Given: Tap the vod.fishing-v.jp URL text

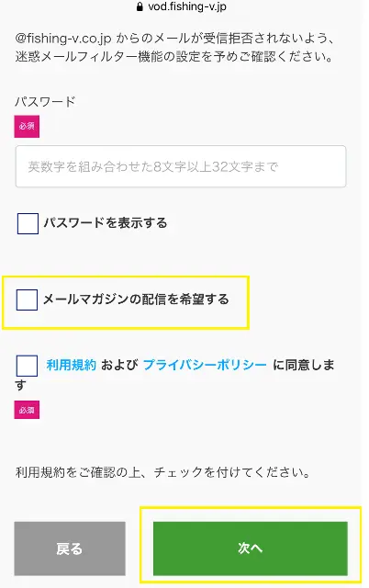Looking at the screenshot, I should tap(187, 6).
